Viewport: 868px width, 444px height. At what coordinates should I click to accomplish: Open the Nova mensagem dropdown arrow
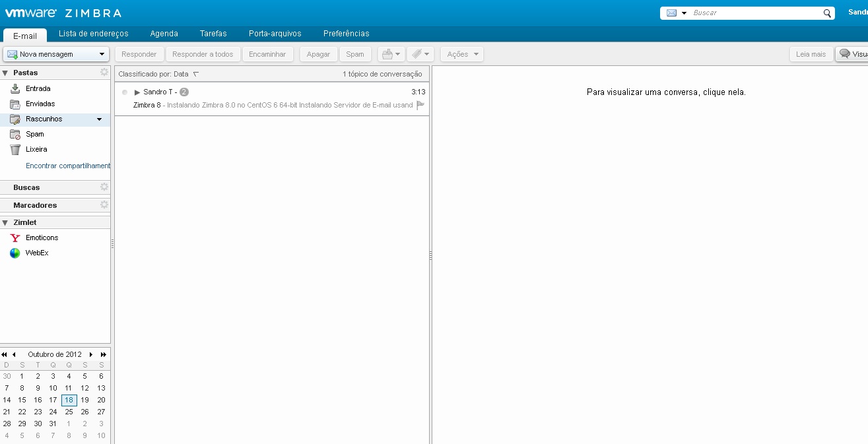pos(102,54)
